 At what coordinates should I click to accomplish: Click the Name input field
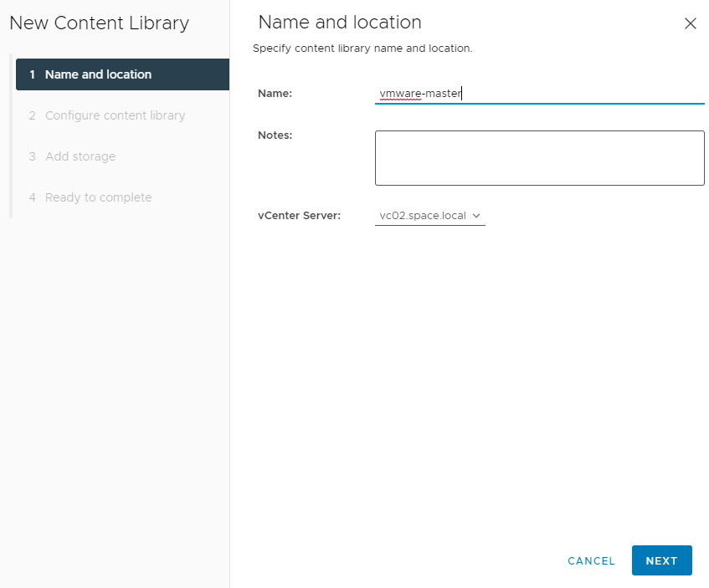(x=539, y=94)
